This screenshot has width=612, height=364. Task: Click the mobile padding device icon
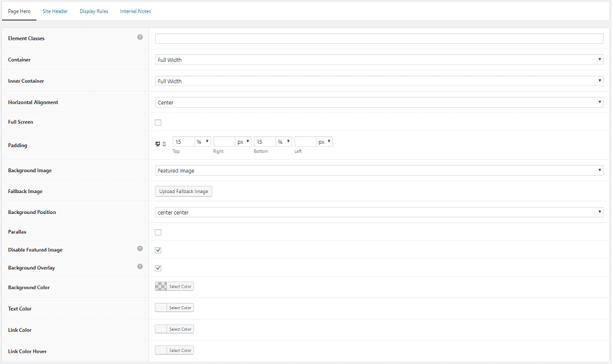pos(164,144)
